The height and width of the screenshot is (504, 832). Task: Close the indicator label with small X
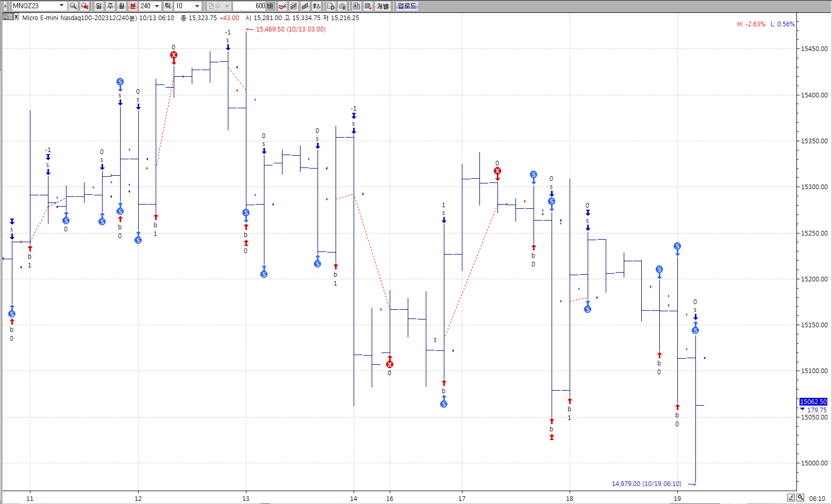(16, 17)
